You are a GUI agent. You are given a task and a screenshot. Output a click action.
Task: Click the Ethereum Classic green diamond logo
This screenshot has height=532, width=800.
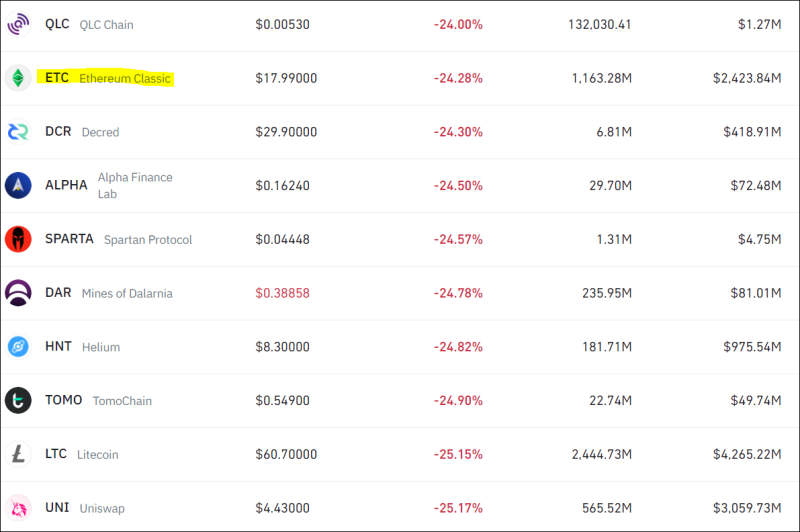tap(18, 78)
